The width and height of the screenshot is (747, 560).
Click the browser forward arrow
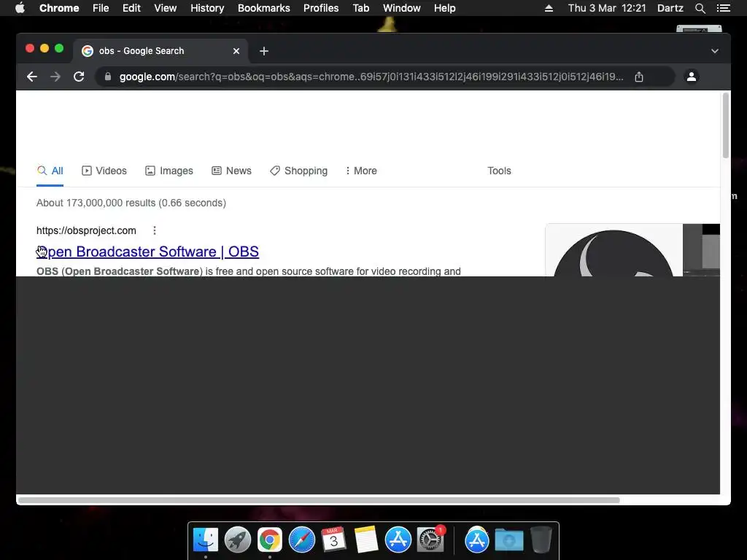coord(55,77)
